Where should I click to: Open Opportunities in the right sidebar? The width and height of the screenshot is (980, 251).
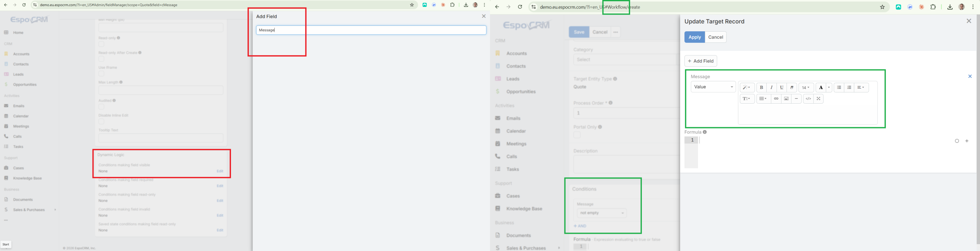tap(521, 92)
